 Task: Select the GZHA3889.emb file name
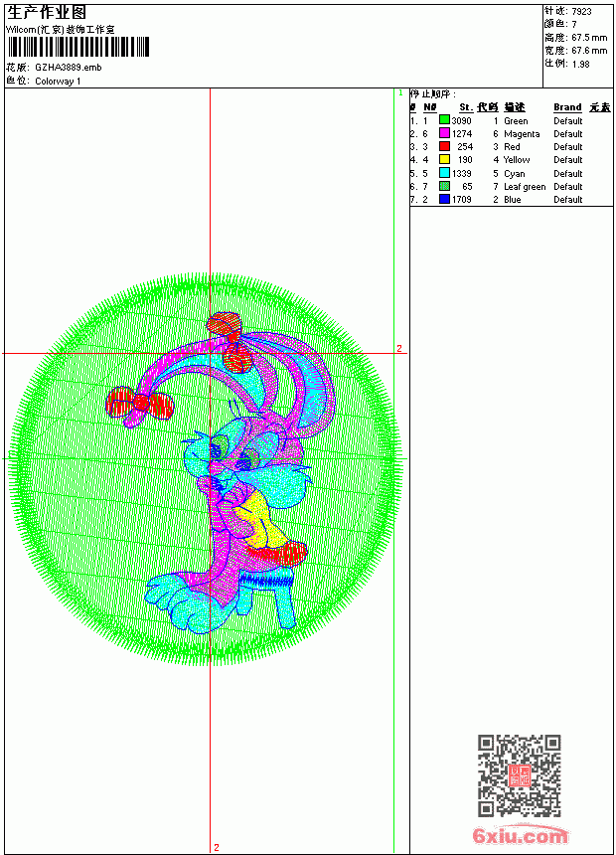point(69,68)
